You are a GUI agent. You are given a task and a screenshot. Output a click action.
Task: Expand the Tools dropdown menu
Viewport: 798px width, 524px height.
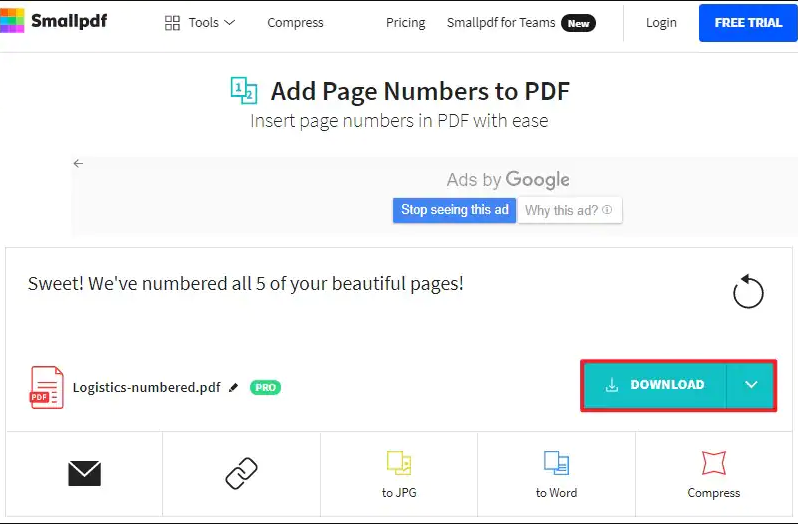[x=212, y=23]
